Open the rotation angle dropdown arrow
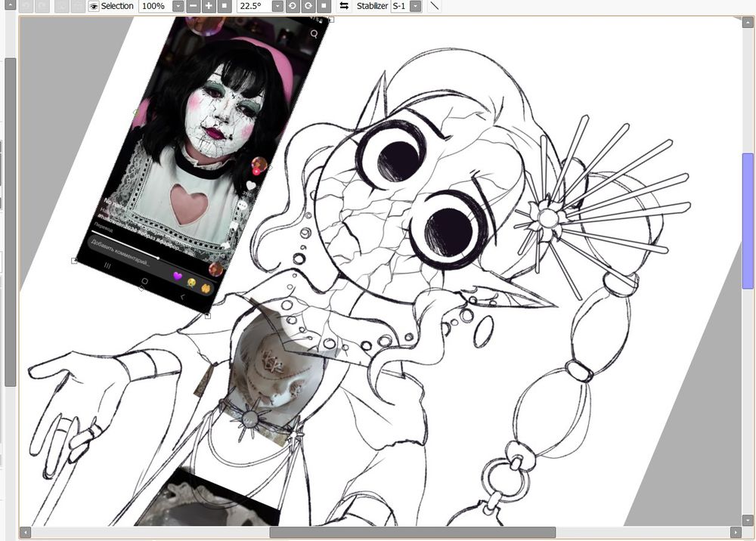Screen dimensions: 756x541 pos(277,6)
